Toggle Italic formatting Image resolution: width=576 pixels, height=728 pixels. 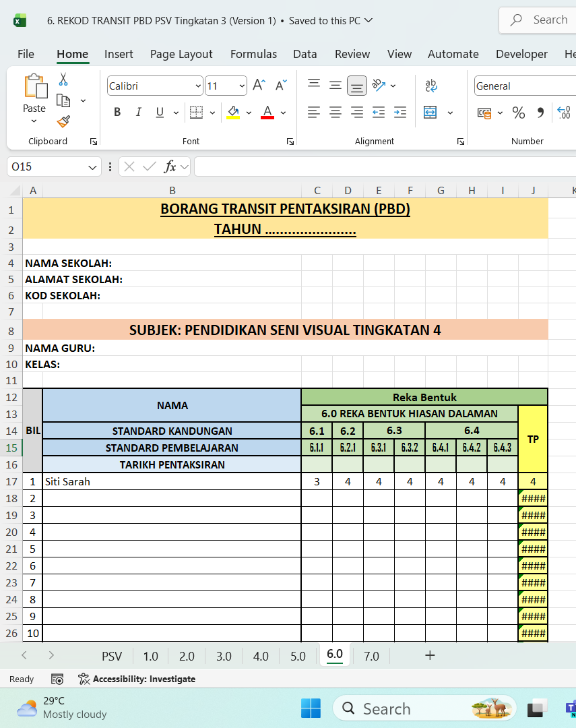point(138,113)
